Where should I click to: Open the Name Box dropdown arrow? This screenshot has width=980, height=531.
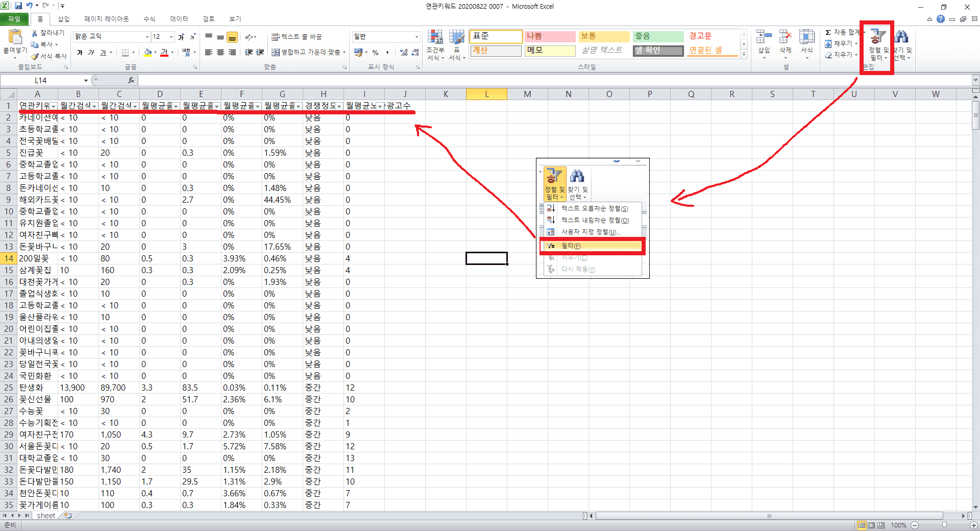(86, 80)
